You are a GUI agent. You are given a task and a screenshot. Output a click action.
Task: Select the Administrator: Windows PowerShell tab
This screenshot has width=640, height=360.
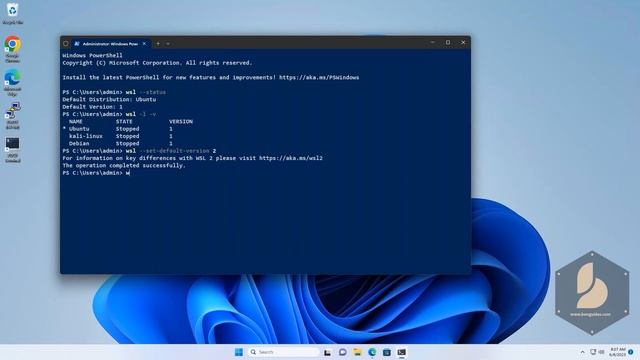110,43
